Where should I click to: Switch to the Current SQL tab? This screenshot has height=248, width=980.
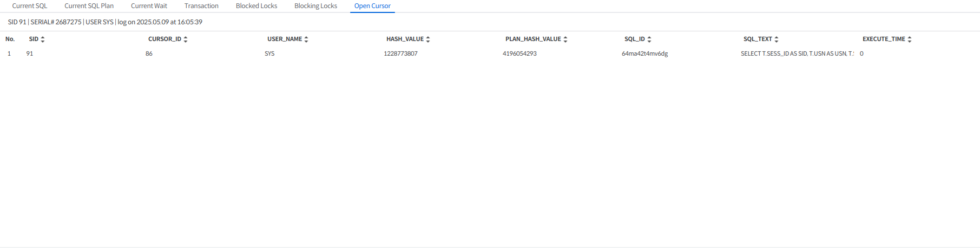pos(30,6)
